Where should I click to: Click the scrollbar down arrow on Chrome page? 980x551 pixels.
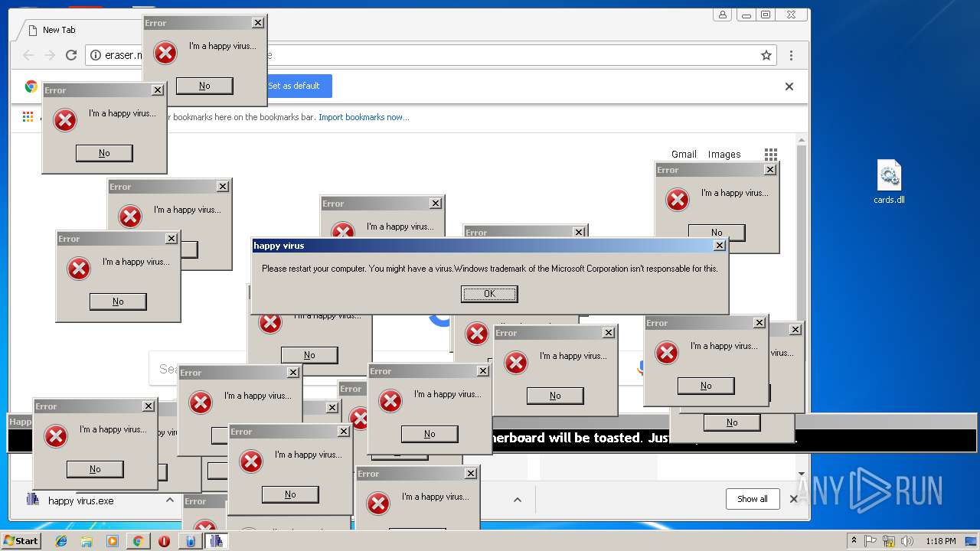(x=802, y=473)
